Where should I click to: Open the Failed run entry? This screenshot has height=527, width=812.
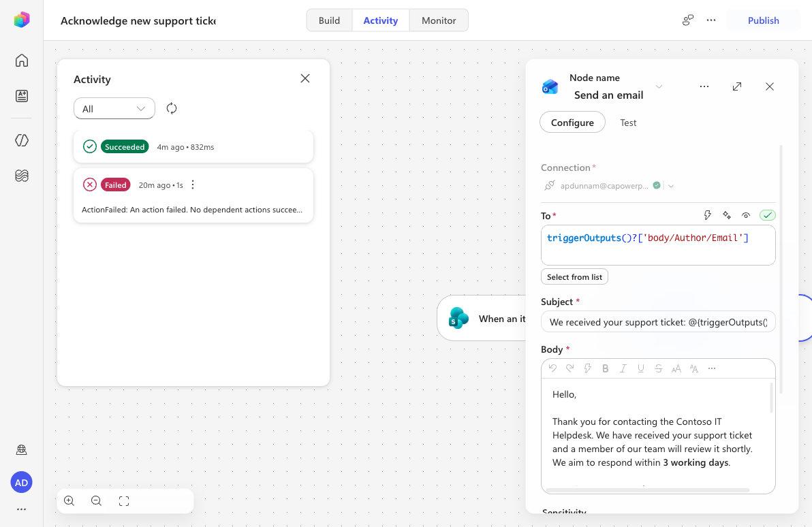pyautogui.click(x=193, y=195)
